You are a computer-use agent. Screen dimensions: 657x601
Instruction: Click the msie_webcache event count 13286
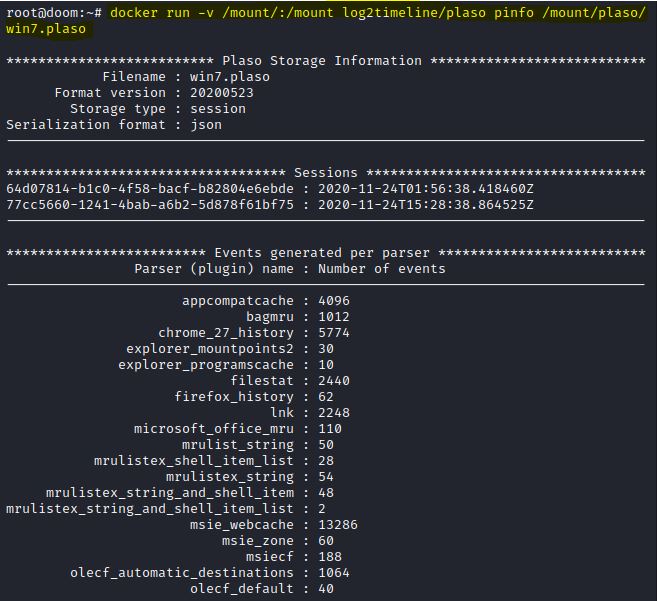click(337, 525)
